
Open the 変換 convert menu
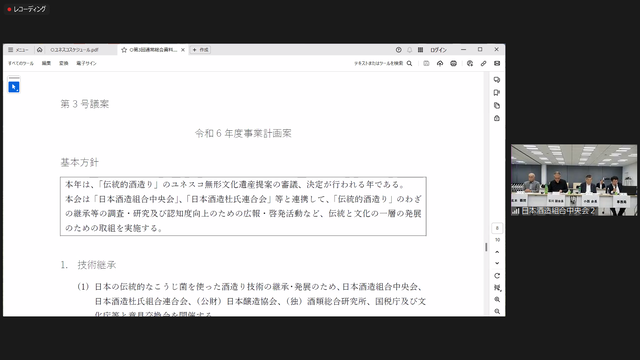[x=64, y=63]
